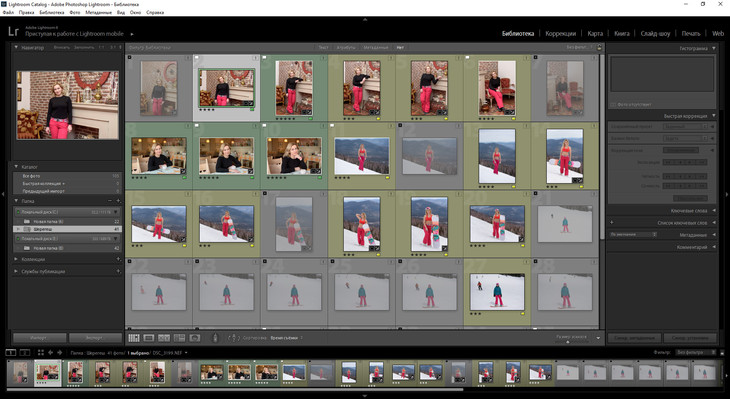Enable Метаданные filter in Library Filter
Viewport: 730px width, 399px height.
(376, 47)
